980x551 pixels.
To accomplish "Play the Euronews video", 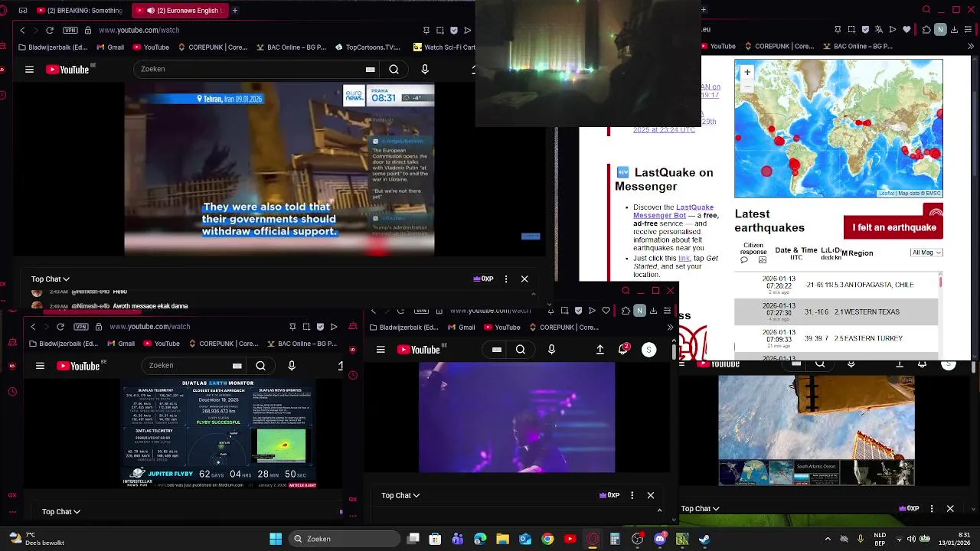I will pyautogui.click(x=279, y=168).
